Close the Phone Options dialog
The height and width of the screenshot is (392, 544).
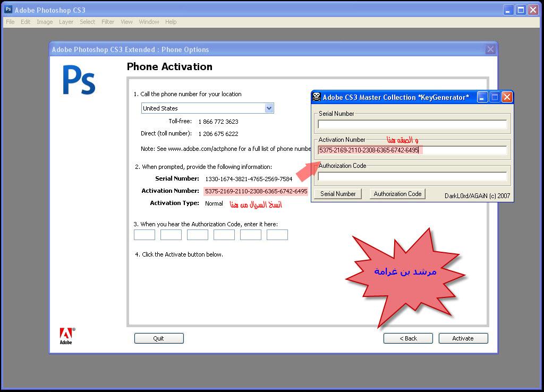pyautogui.click(x=490, y=49)
